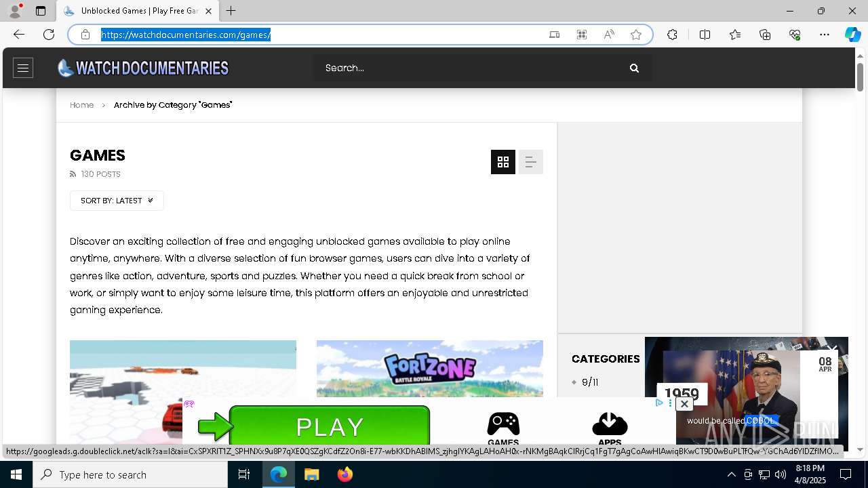Switch to list view layout
868x488 pixels.
pyautogui.click(x=531, y=162)
